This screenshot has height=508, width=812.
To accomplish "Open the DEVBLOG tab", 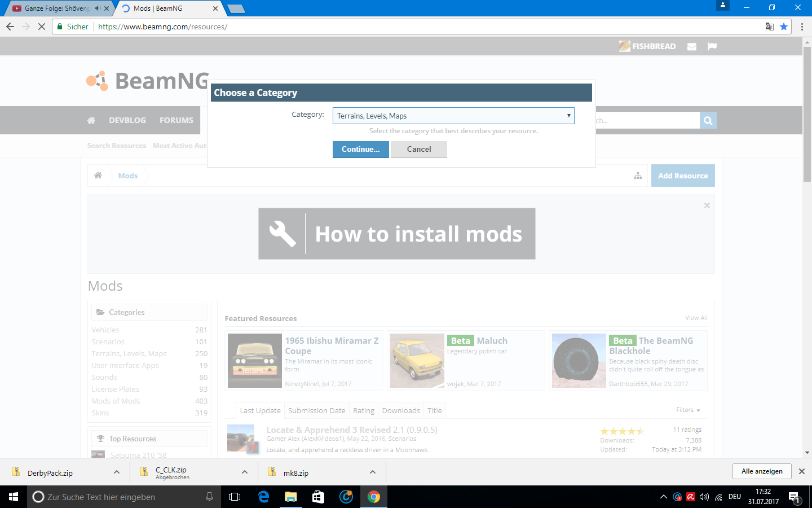I will point(127,120).
